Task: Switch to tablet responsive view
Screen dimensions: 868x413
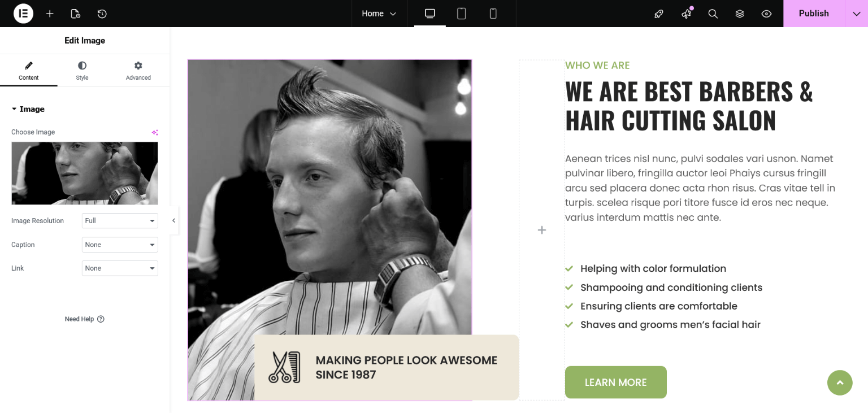Action: (x=462, y=14)
